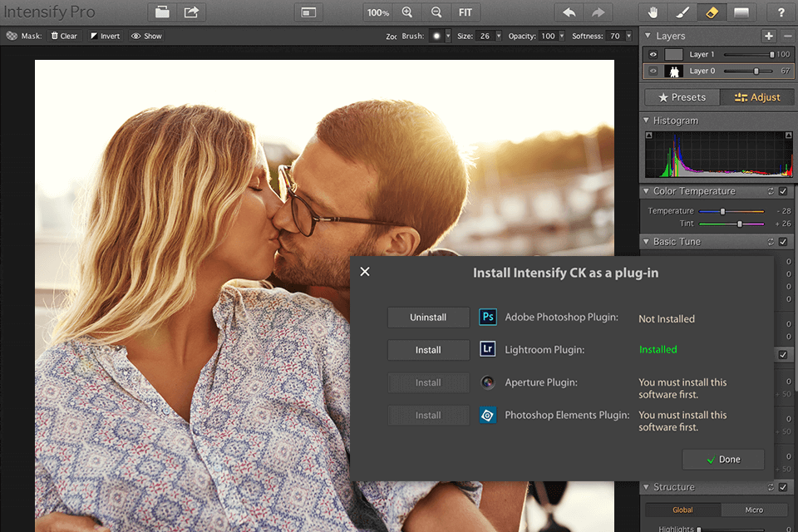Image resolution: width=798 pixels, height=532 pixels.
Task: Toggle Layer 1 visibility eye
Action: pyautogui.click(x=653, y=55)
